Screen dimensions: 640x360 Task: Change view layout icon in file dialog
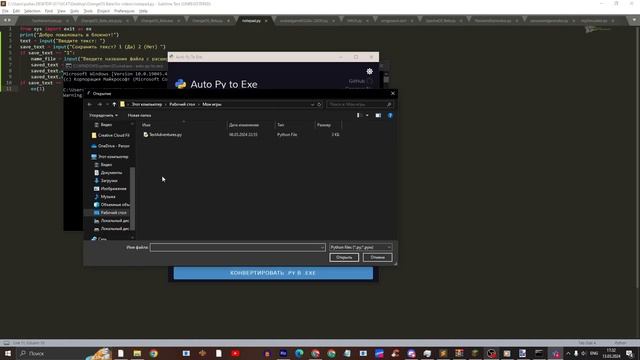pyautogui.click(x=359, y=116)
